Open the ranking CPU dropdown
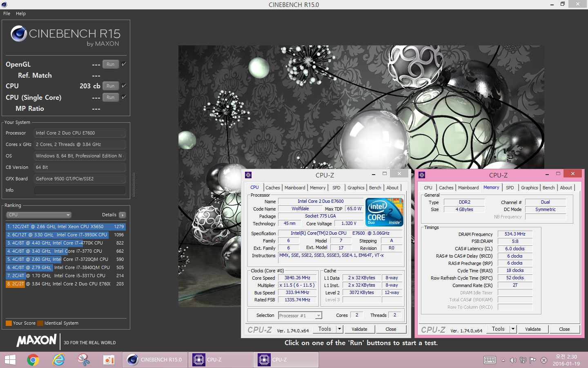 click(x=39, y=215)
